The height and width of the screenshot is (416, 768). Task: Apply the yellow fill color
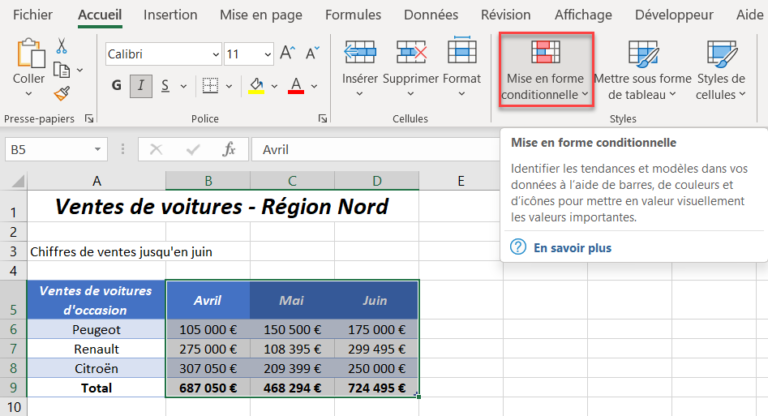pos(257,85)
